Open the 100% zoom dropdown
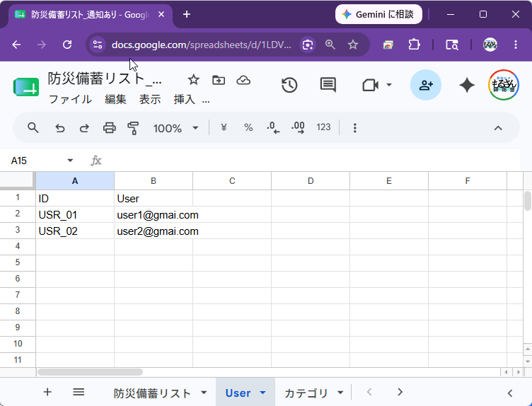532x406 pixels. 175,128
